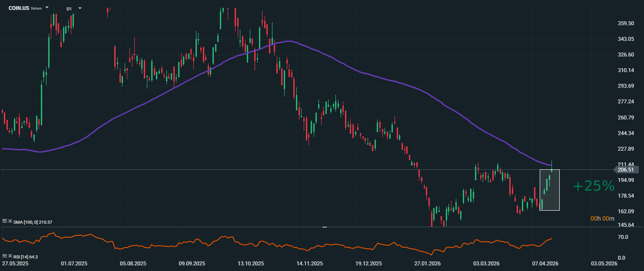Click the D1 timeframe label

pyautogui.click(x=69, y=9)
